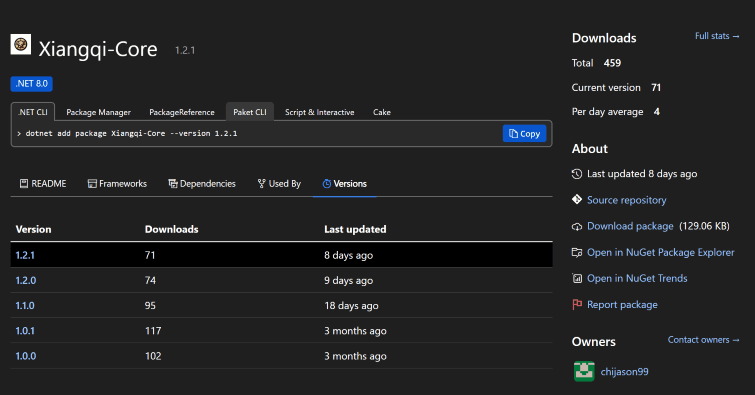Switch to the PackageReference tab

pos(182,112)
